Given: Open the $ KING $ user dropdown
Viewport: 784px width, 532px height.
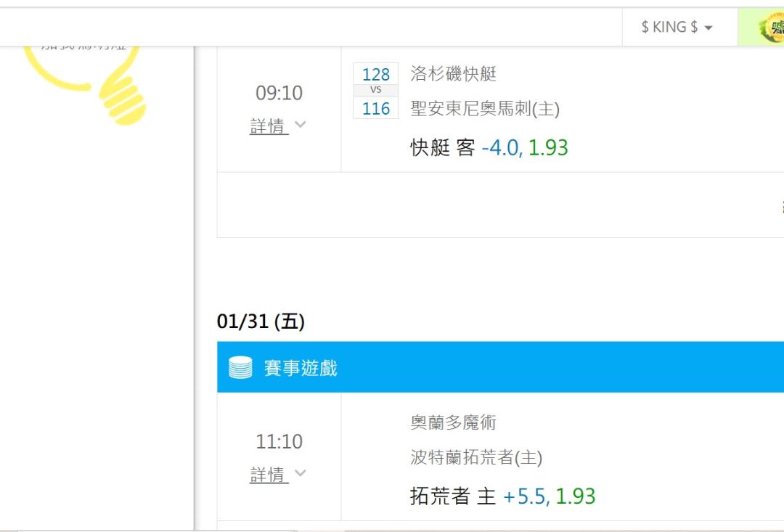Looking at the screenshot, I should pos(677,27).
